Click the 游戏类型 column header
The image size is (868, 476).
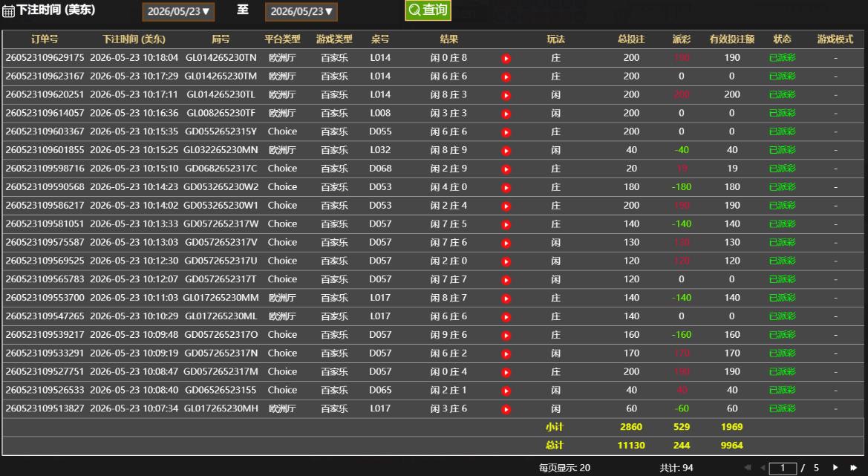[x=334, y=39]
